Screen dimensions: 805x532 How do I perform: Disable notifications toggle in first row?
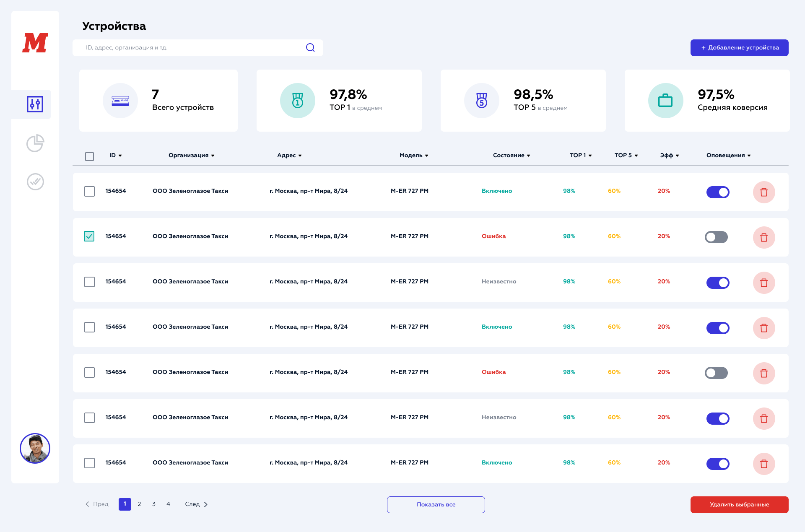(717, 192)
